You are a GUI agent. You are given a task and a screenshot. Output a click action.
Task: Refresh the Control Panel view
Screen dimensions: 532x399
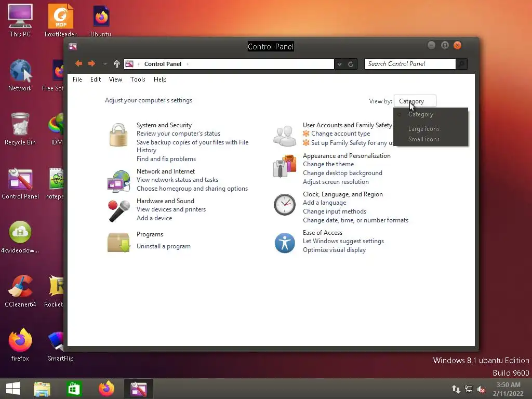(x=351, y=64)
